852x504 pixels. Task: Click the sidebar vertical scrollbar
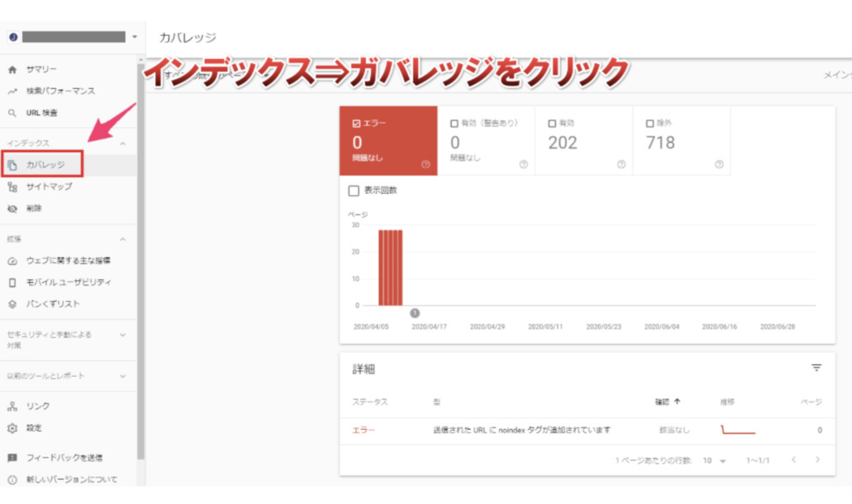click(x=141, y=260)
